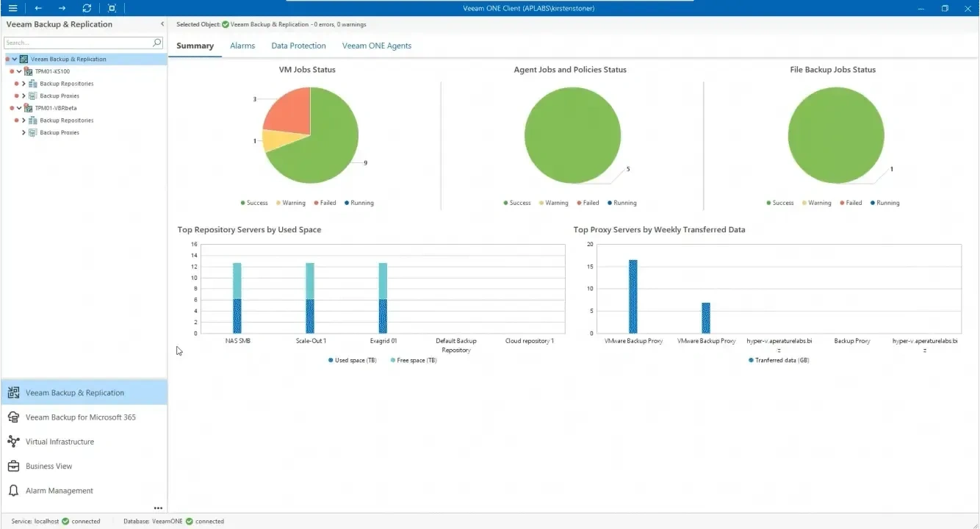Toggle the Failed legend in VM Jobs Status
The image size is (980, 529).
point(325,203)
